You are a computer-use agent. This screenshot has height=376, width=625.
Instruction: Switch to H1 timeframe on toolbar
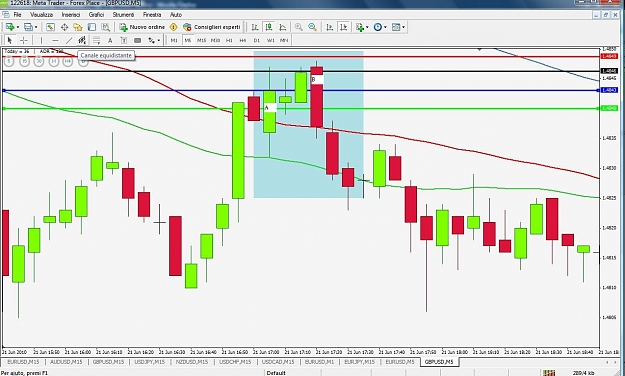click(x=229, y=40)
